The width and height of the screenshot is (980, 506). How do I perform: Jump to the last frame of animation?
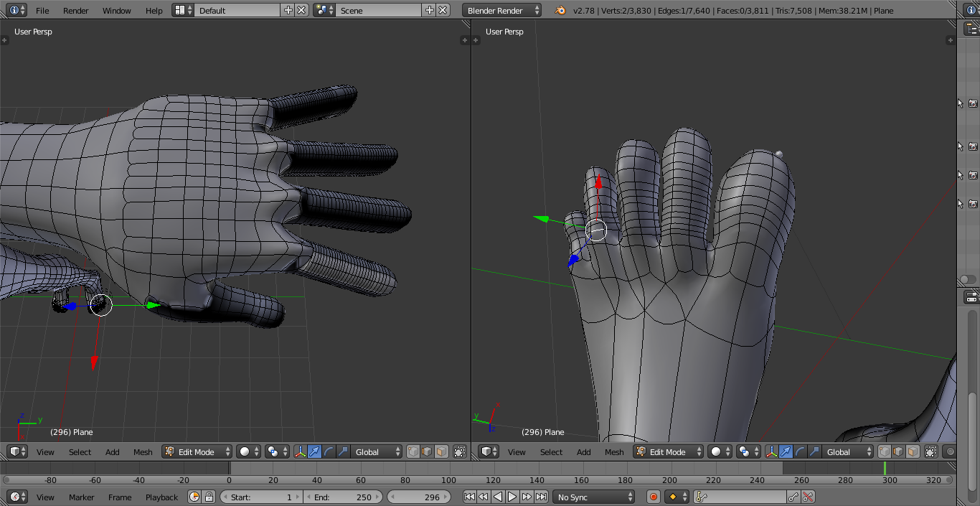(x=542, y=497)
